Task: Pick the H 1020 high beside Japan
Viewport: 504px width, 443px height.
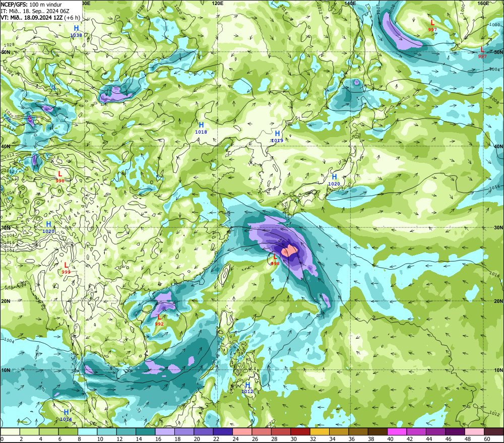Action: 334,180
